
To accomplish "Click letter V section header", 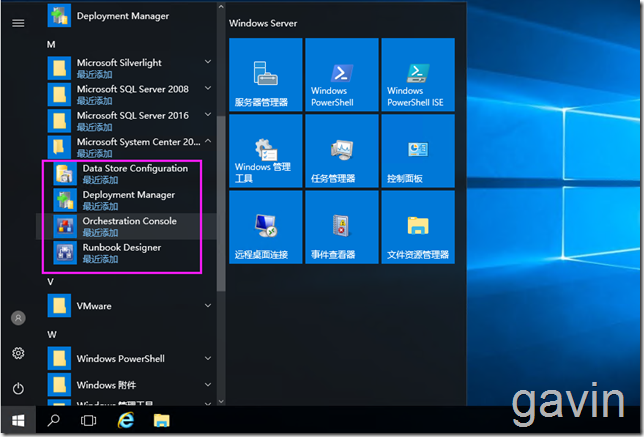I will (51, 282).
